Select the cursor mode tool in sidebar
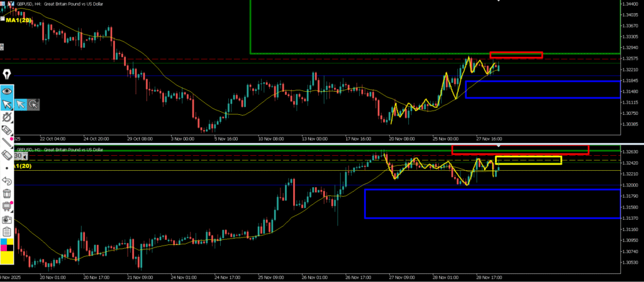 (7, 104)
